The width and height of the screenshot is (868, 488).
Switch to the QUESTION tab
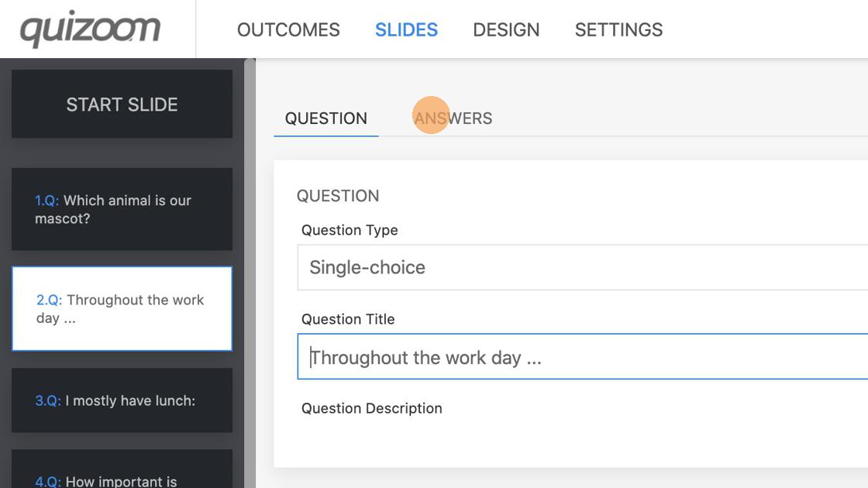coord(325,119)
